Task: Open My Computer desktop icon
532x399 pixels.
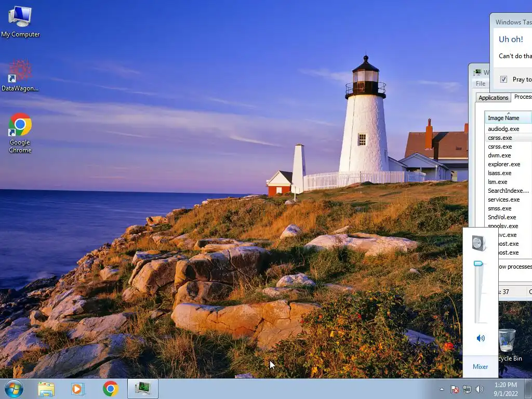Action: 20,22
